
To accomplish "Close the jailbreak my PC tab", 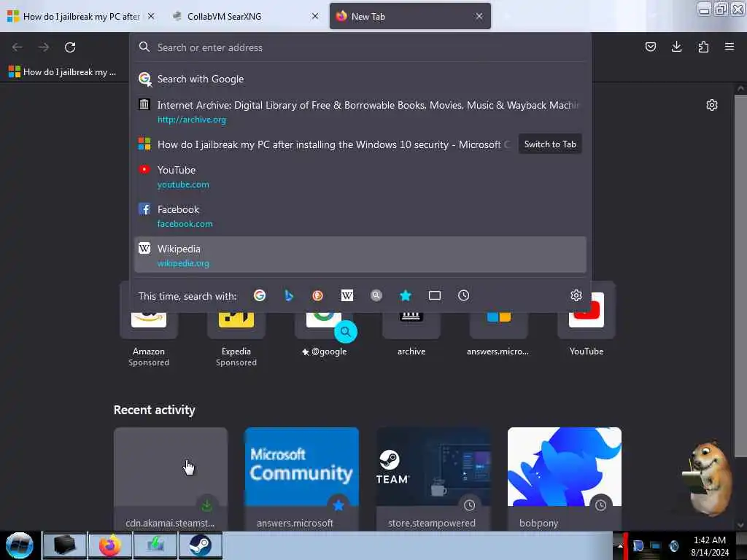I will 151,16.
